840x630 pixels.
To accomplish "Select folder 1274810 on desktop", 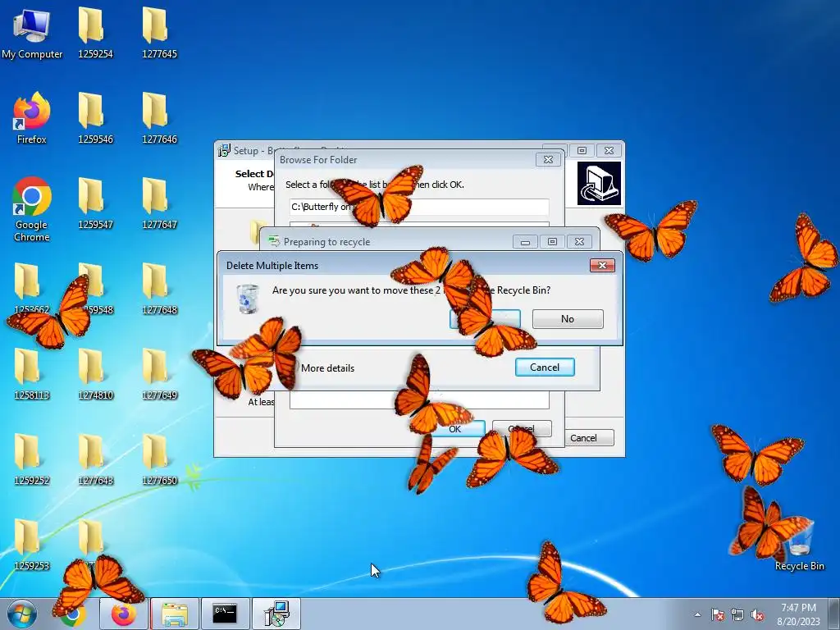I will pos(95,374).
